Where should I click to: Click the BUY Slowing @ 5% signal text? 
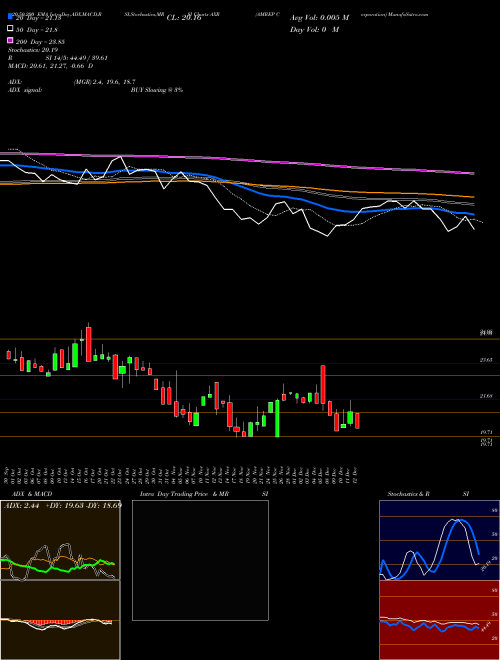[157, 90]
